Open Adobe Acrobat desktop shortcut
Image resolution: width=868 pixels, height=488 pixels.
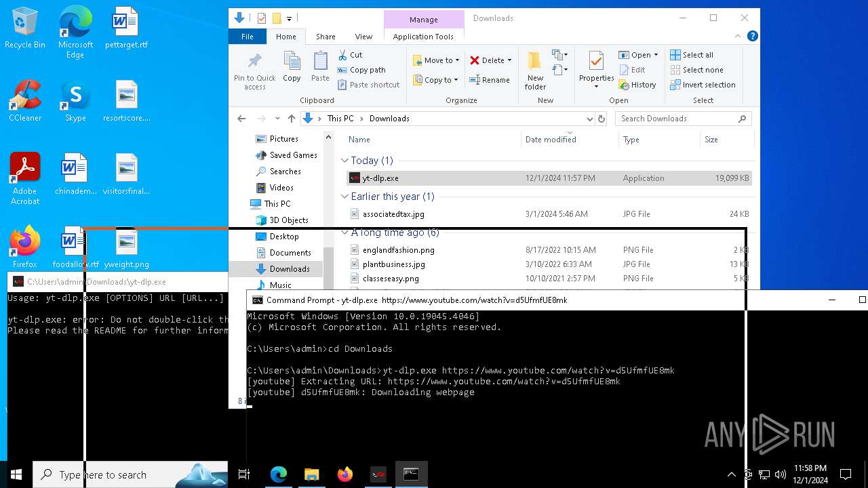tap(25, 179)
